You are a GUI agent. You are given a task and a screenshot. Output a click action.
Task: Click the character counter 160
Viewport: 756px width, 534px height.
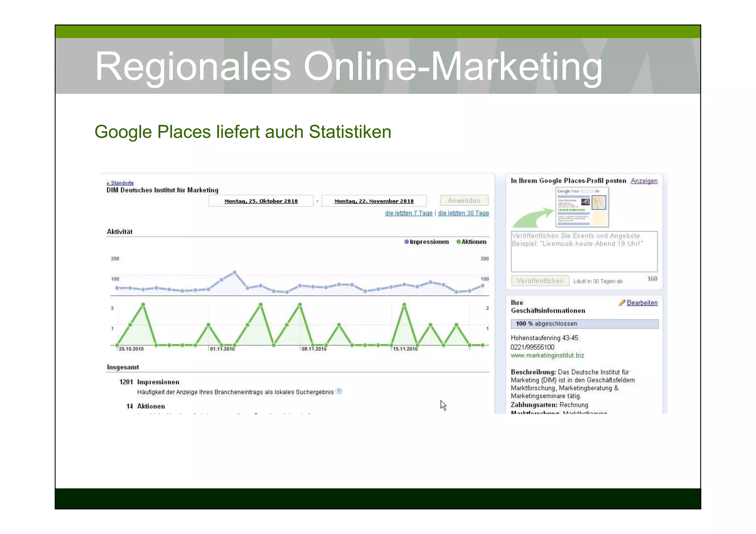[652, 279]
